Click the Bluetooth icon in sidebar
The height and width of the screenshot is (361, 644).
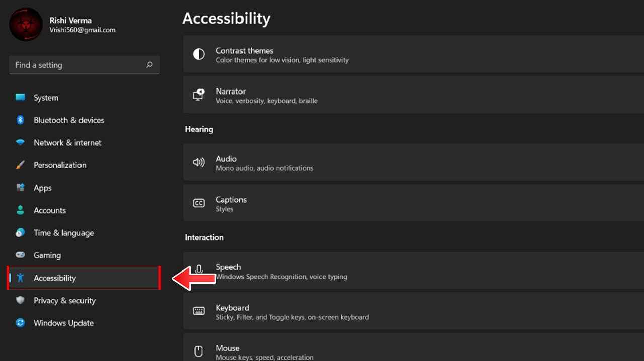pos(20,120)
